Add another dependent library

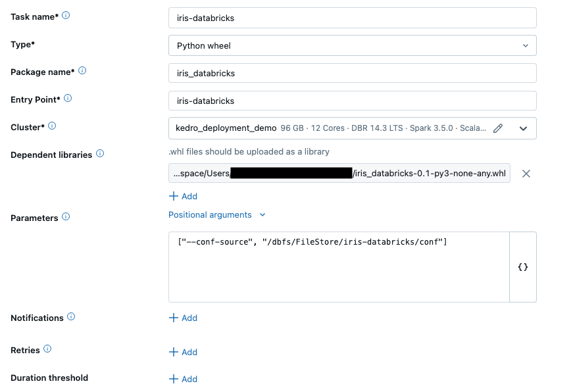(183, 195)
